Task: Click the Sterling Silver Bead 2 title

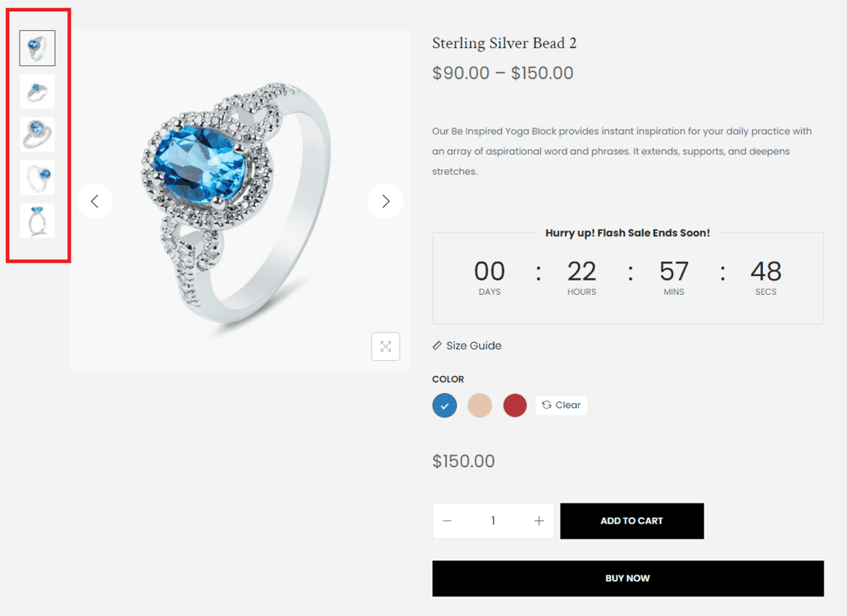Action: 504,44
